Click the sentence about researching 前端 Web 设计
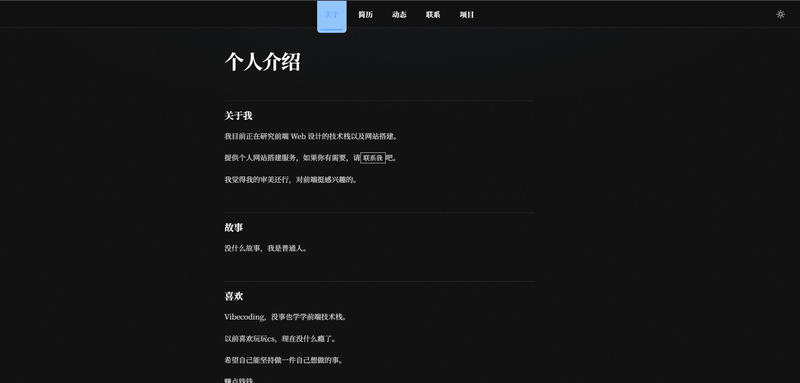 311,137
